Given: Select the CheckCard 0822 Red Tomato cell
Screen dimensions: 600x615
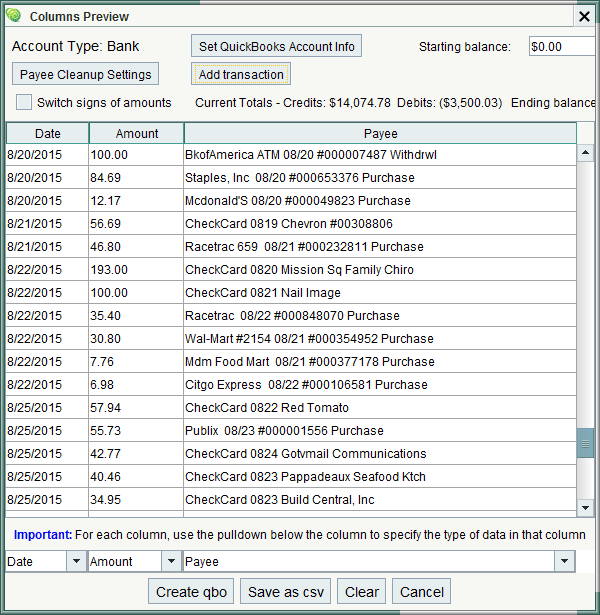Looking at the screenshot, I should (x=380, y=408).
